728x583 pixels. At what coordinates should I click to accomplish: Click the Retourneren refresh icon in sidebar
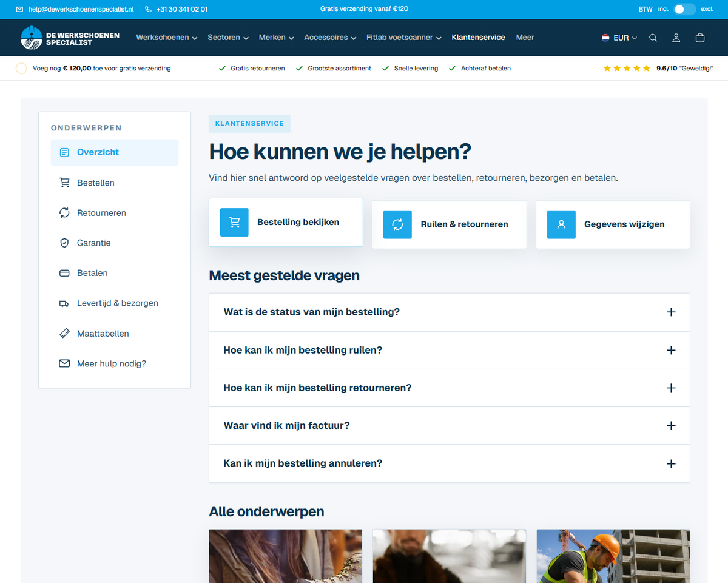click(x=64, y=213)
